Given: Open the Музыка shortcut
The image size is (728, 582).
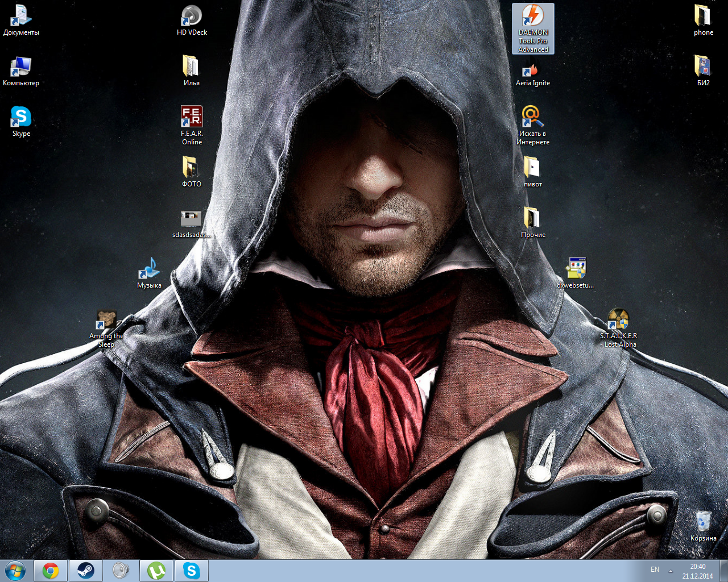Looking at the screenshot, I should coord(149,273).
